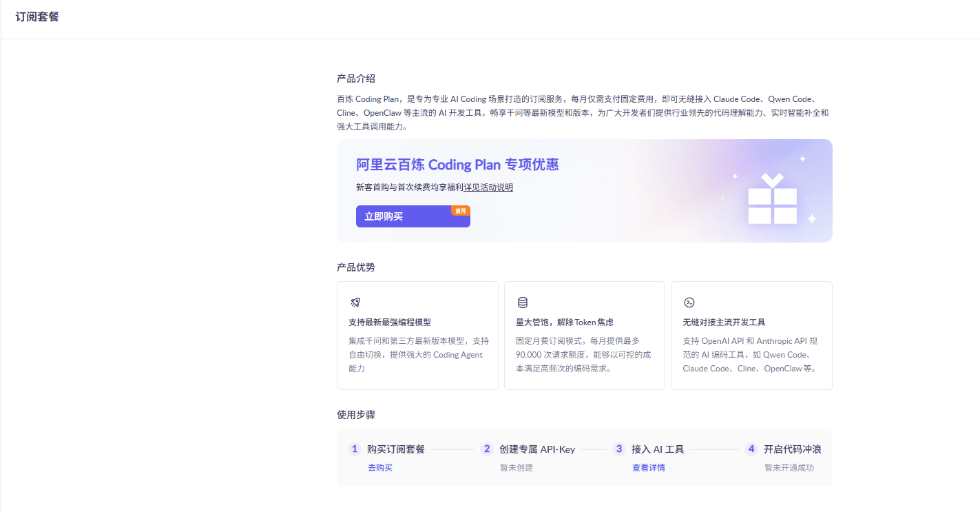
Task: Select the step 3 number badge
Action: [619, 449]
